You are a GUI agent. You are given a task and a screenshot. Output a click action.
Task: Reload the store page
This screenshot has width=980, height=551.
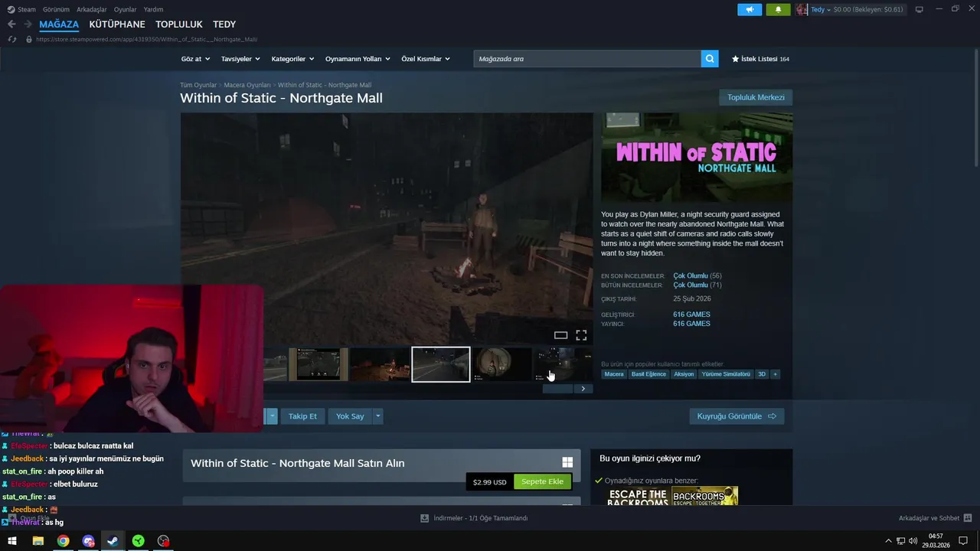point(11,39)
